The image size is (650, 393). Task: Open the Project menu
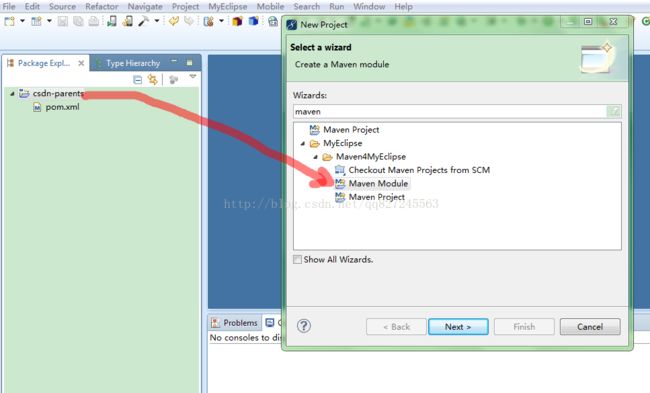click(185, 7)
